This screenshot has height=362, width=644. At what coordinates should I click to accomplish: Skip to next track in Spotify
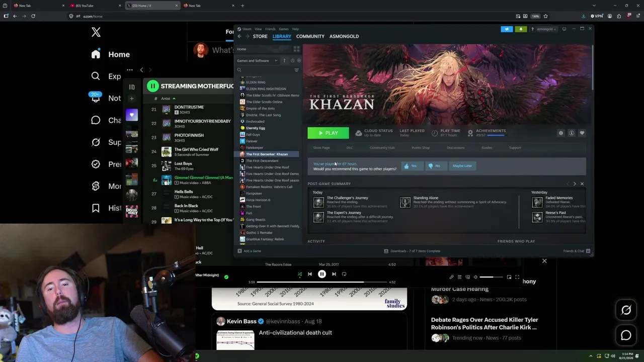(x=334, y=274)
